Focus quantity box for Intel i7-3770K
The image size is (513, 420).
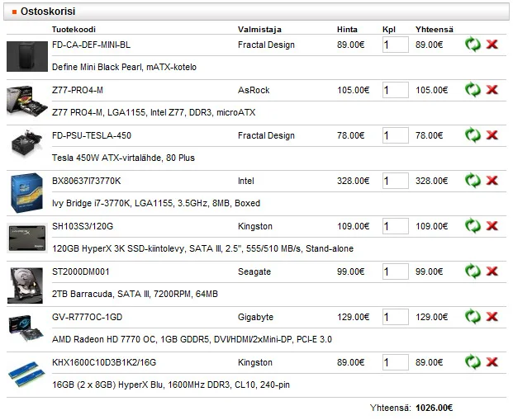pos(395,181)
